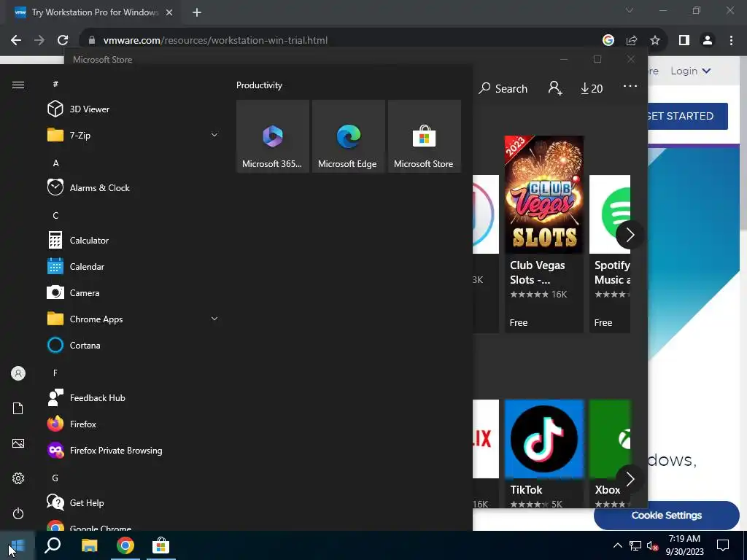The image size is (747, 560).
Task: Open Club Vegas Slots app card
Action: pos(544,234)
